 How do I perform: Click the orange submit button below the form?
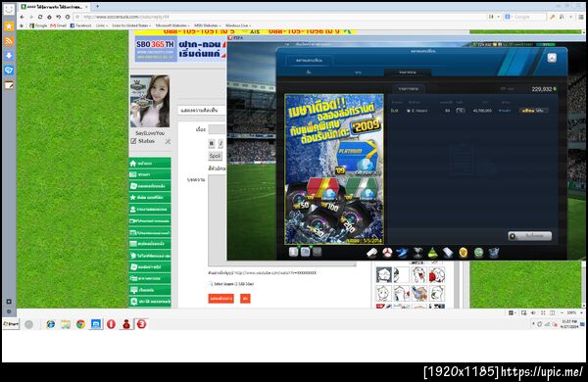[220, 299]
